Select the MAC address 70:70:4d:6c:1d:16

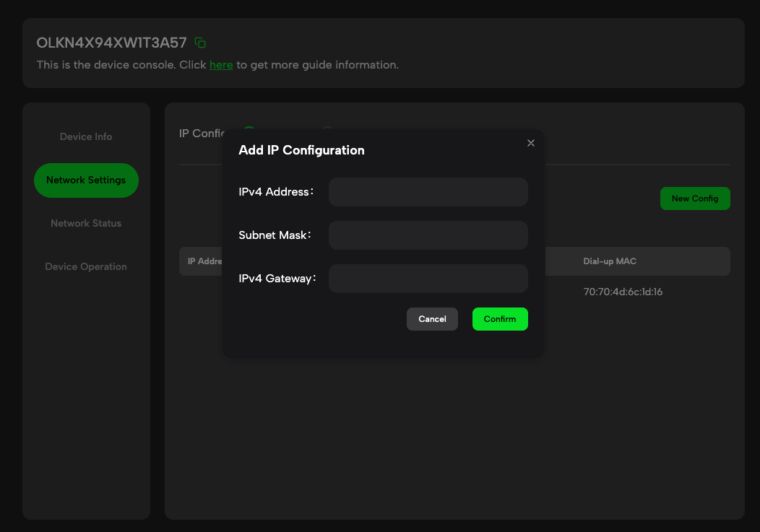[623, 292]
